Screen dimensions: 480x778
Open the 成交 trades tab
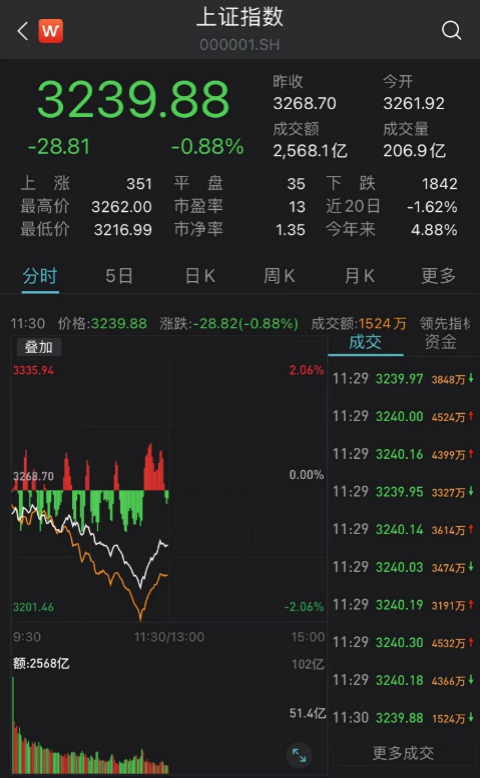point(365,342)
